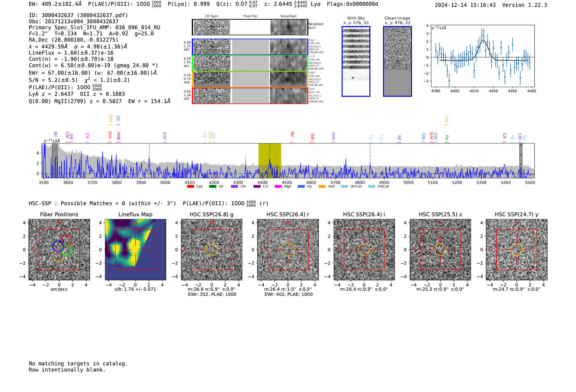Click the EWr: 402, PLAE: 1000 caption
The width and height of the screenshot is (576, 392).
[x=288, y=294]
